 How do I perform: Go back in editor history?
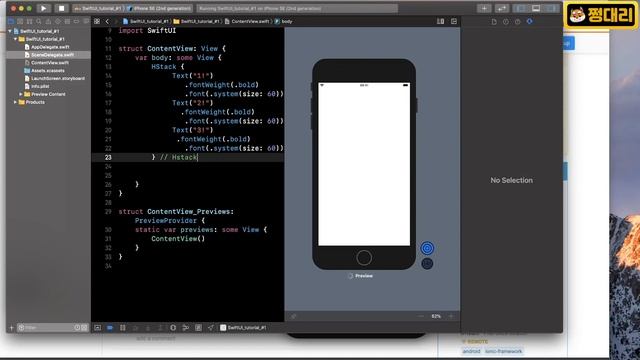point(107,21)
